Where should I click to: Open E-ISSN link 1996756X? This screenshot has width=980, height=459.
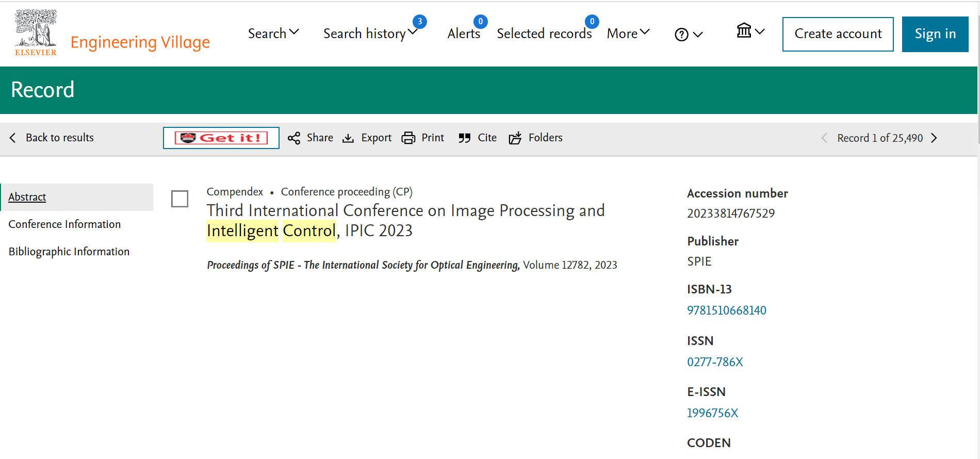(x=712, y=413)
